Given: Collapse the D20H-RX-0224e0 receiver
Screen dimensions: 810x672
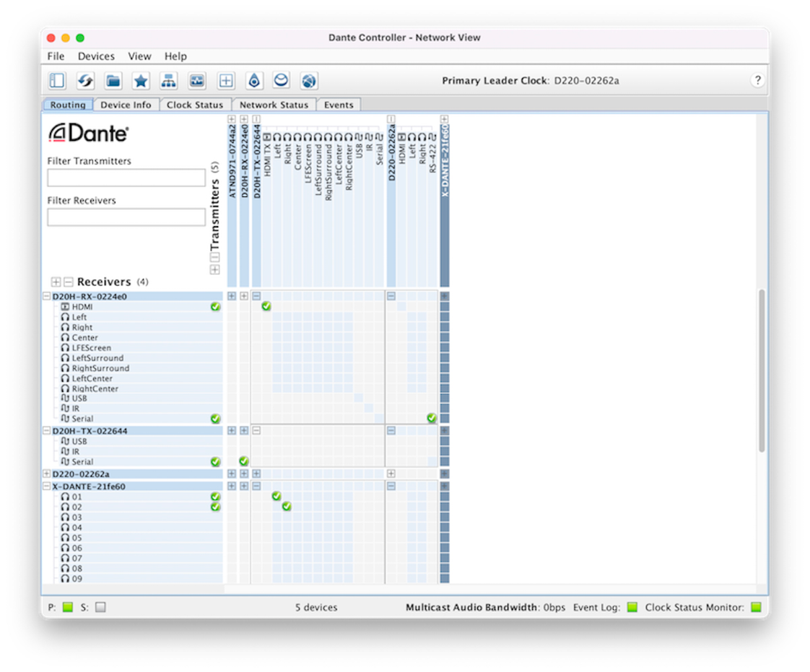Looking at the screenshot, I should pos(47,296).
